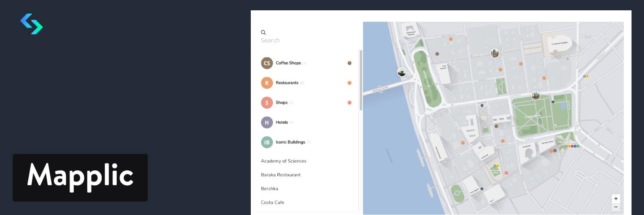Image resolution: width=644 pixels, height=215 pixels.
Task: Click the Restaurants R avatar icon
Action: pyautogui.click(x=267, y=83)
